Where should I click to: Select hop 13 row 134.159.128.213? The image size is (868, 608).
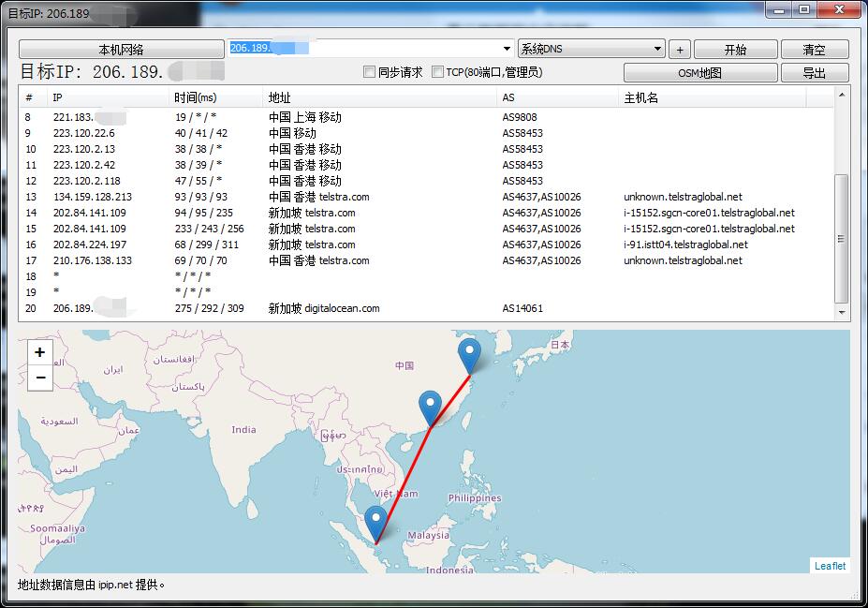426,197
